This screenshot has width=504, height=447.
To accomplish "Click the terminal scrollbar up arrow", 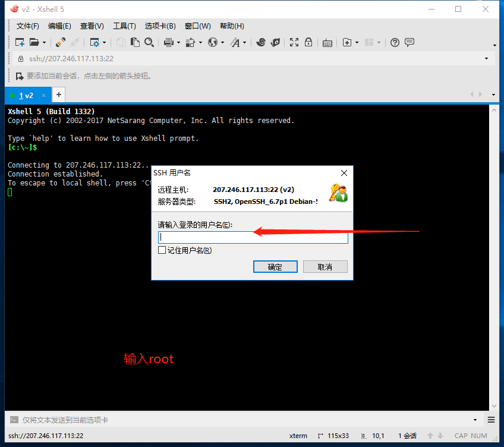I will pos(494,110).
